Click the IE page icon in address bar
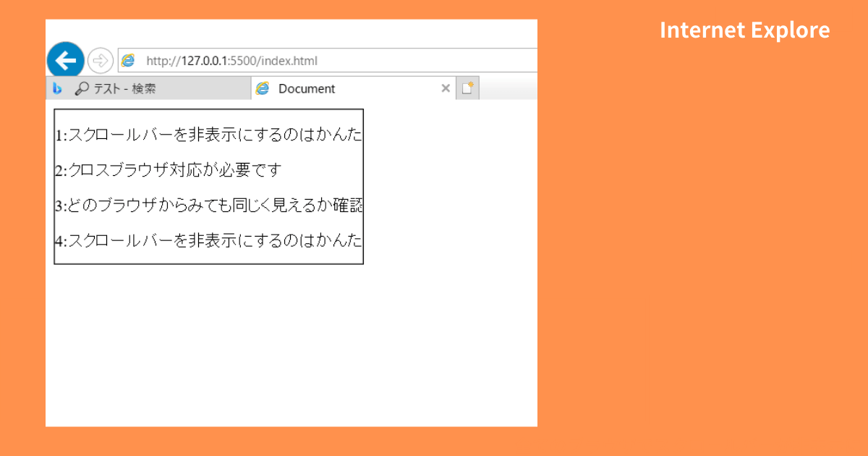Viewport: 868px width, 456px height. click(x=128, y=60)
